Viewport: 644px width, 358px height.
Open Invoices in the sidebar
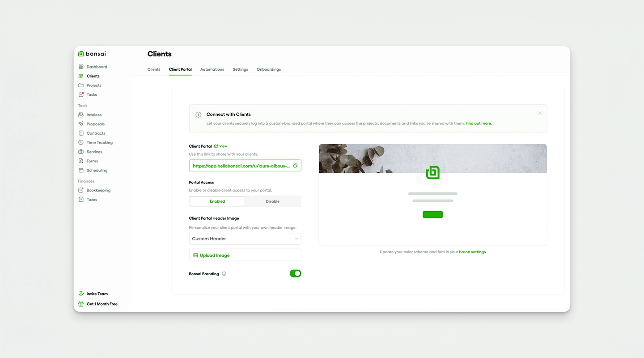(94, 115)
